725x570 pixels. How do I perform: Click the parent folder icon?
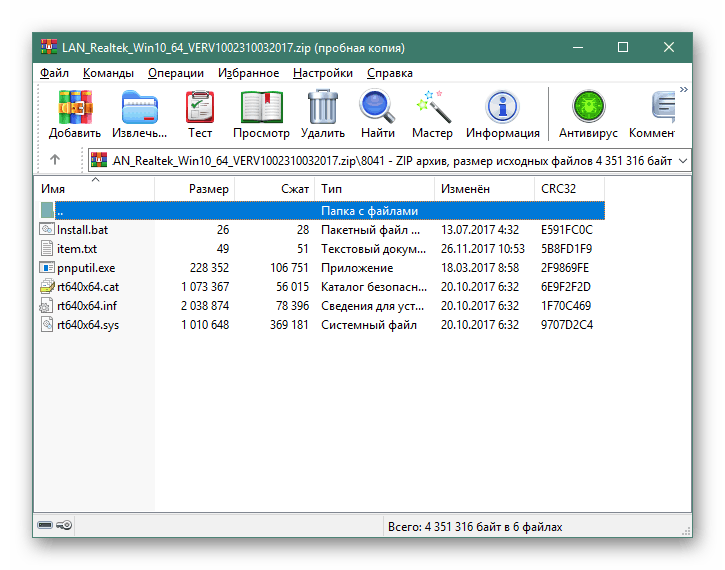click(47, 210)
